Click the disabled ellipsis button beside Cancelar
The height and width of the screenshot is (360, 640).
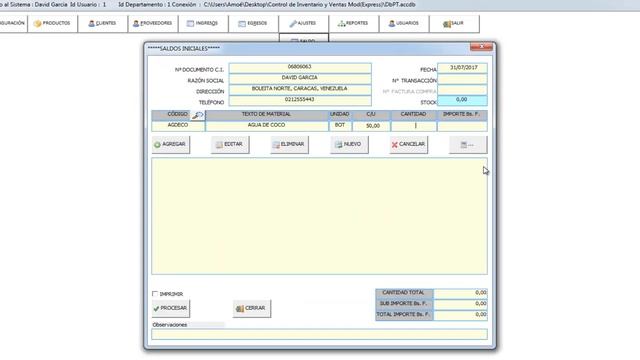coord(468,144)
